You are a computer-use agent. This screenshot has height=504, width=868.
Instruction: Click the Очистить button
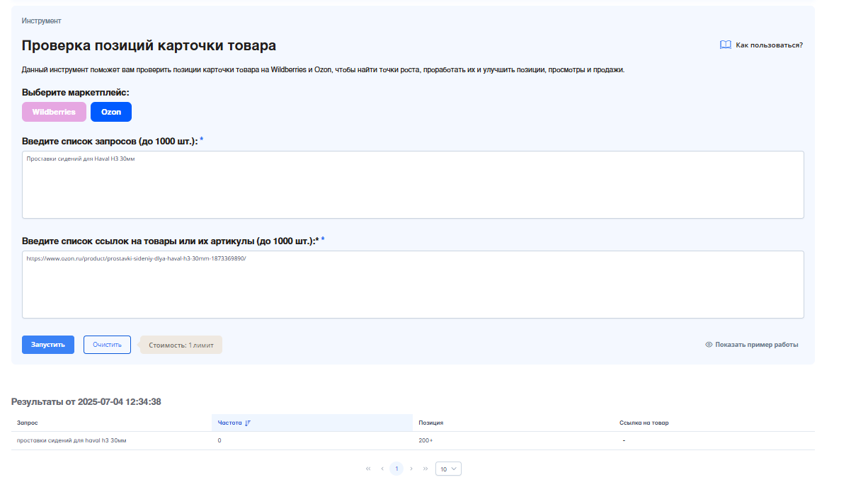pyautogui.click(x=107, y=345)
